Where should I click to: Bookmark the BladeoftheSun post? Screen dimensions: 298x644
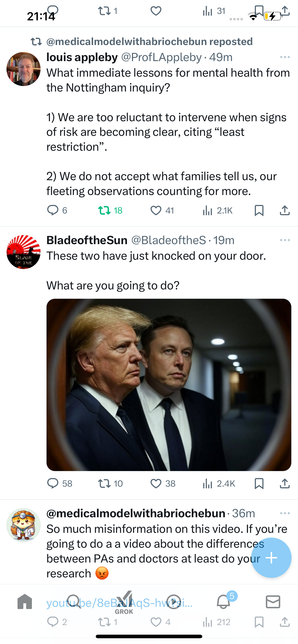point(259,483)
